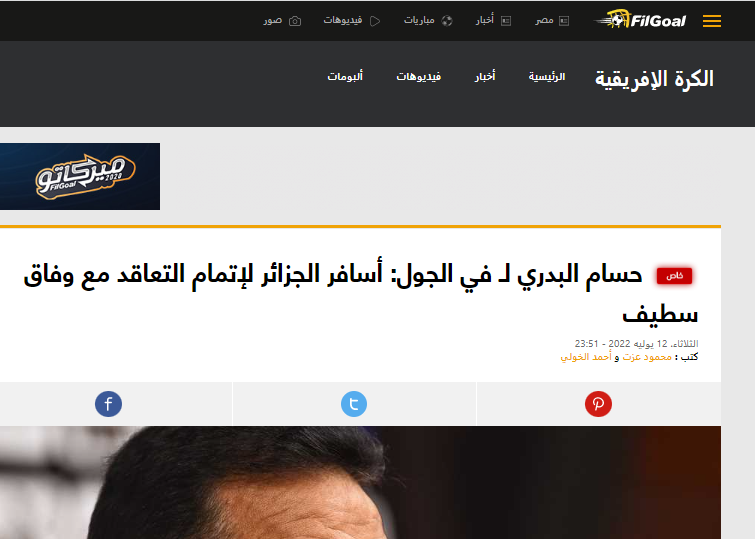Click the red خاص tag
The height and width of the screenshot is (539, 755).
(674, 276)
